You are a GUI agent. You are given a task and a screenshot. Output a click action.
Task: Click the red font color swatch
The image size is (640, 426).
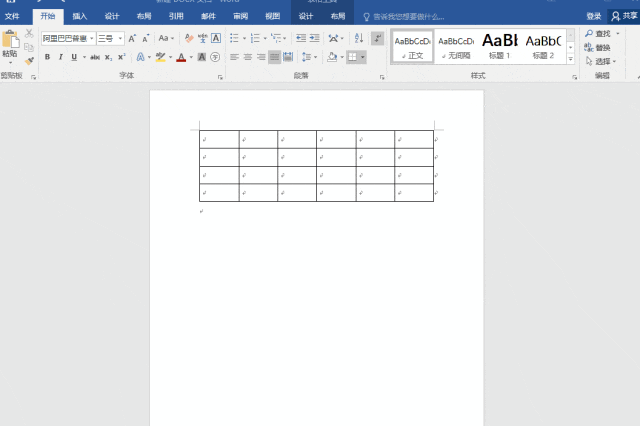point(181,57)
